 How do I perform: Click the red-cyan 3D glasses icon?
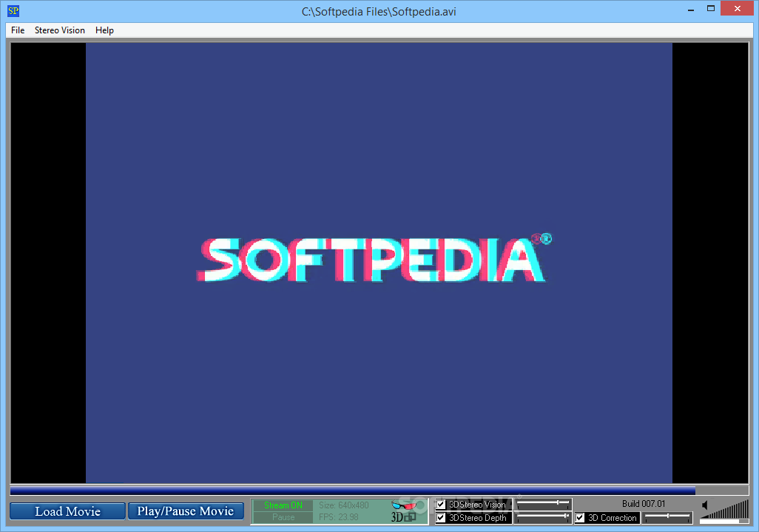coord(404,505)
